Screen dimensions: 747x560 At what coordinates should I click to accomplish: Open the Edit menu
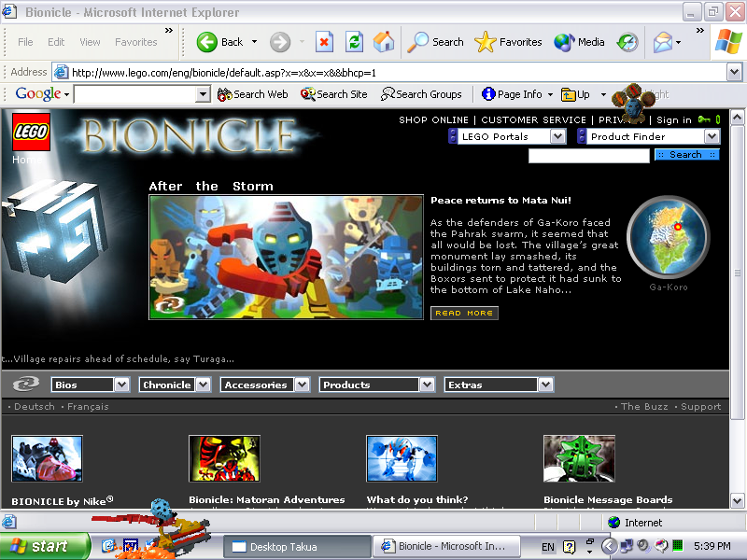[x=56, y=42]
